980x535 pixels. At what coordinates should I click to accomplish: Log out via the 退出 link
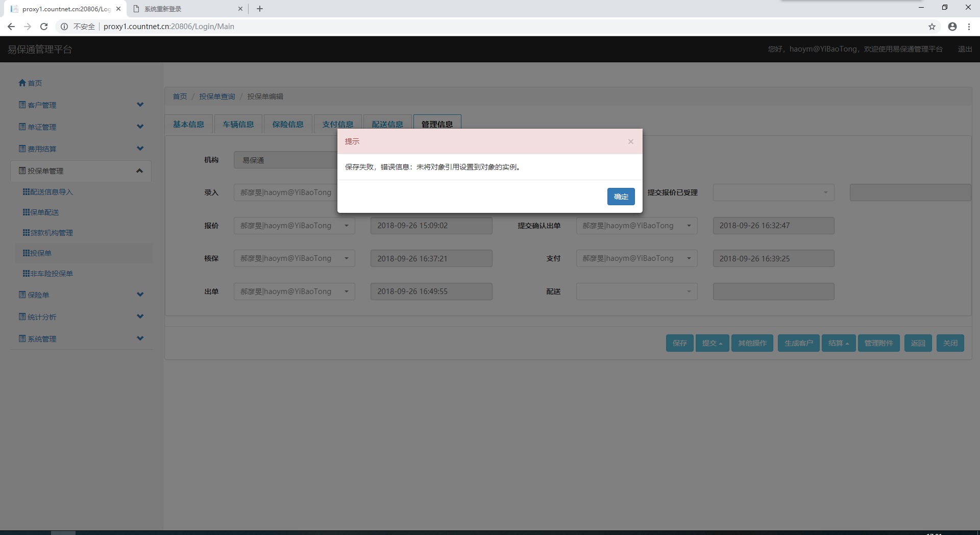(965, 49)
